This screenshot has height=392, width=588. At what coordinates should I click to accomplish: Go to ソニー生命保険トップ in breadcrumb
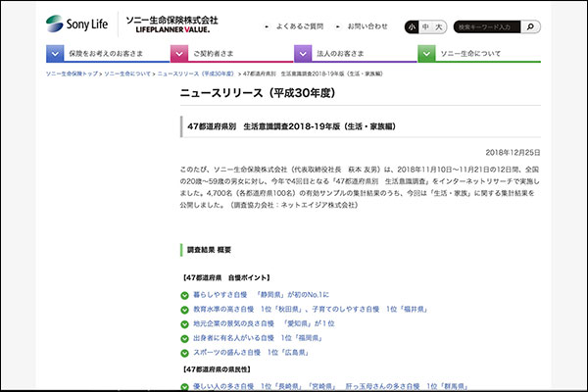[x=72, y=73]
